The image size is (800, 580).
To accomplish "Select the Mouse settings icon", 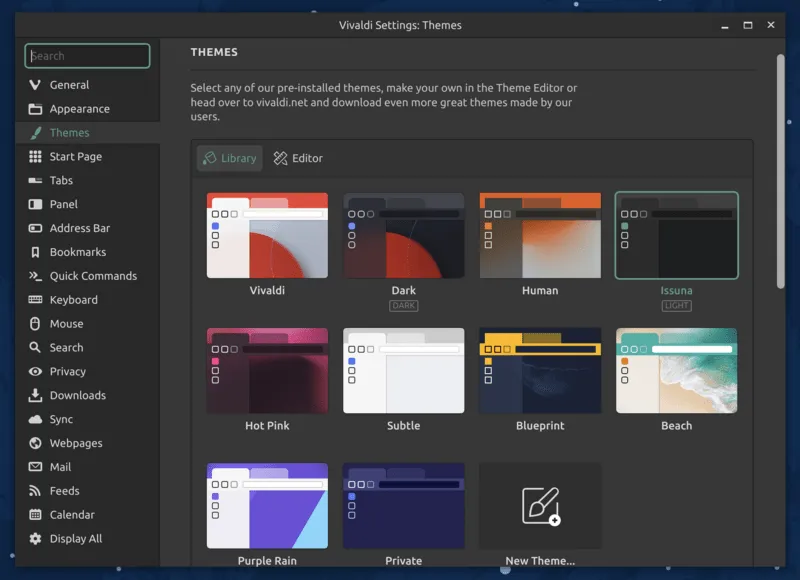I will 36,324.
